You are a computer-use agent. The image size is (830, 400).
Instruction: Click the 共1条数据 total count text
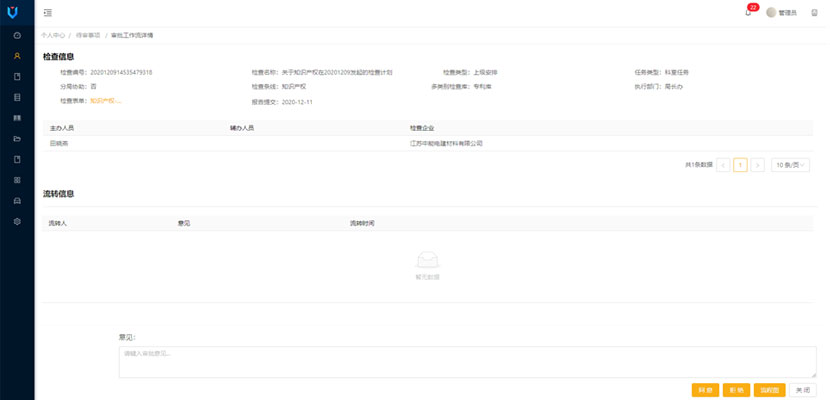click(699, 165)
